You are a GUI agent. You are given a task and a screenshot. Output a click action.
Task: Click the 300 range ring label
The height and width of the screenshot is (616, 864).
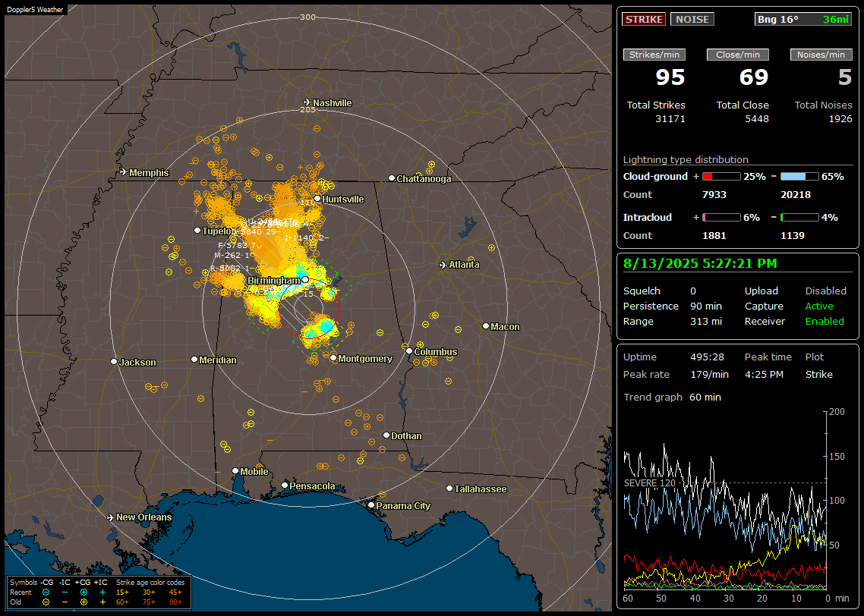click(307, 17)
